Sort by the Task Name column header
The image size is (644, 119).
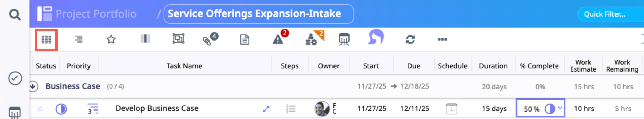pyautogui.click(x=184, y=66)
